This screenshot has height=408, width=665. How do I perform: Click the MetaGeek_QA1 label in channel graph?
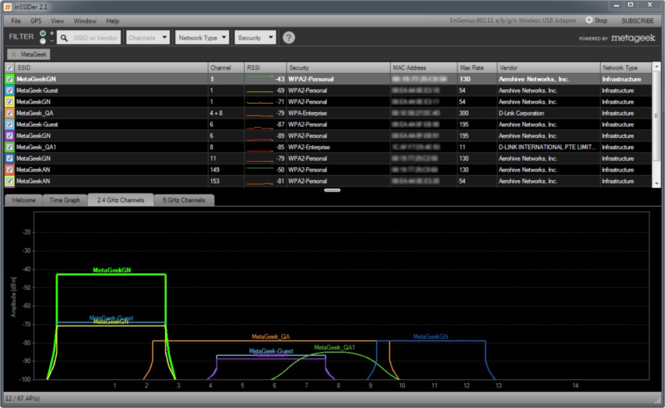334,347
